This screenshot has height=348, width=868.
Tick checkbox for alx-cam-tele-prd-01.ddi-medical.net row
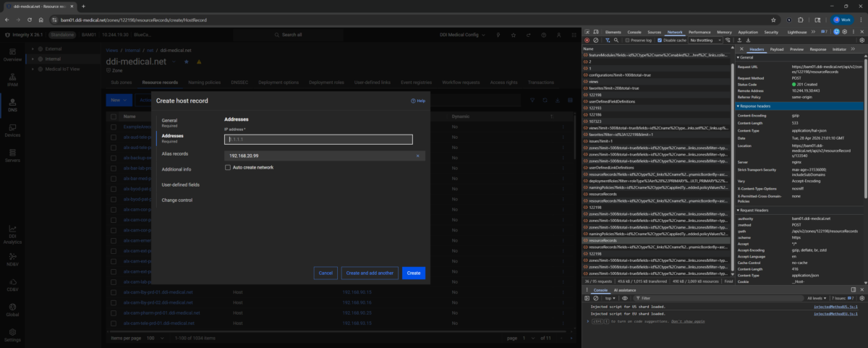point(113,323)
